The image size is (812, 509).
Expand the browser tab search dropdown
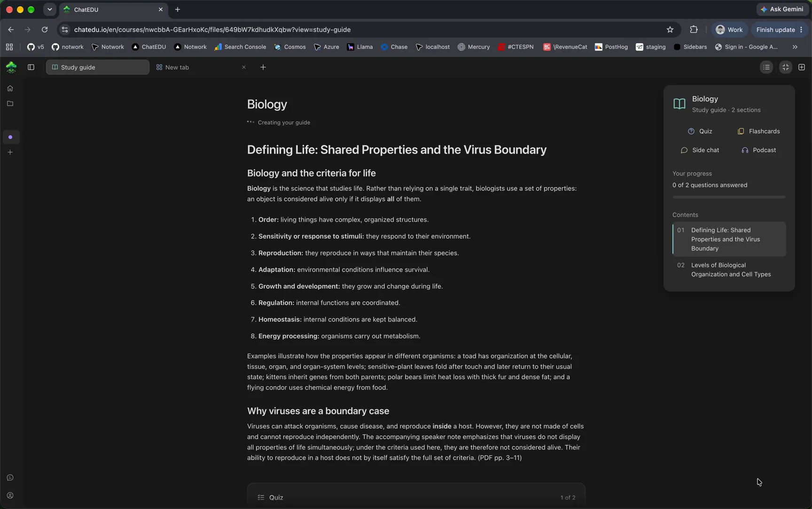[x=50, y=9]
